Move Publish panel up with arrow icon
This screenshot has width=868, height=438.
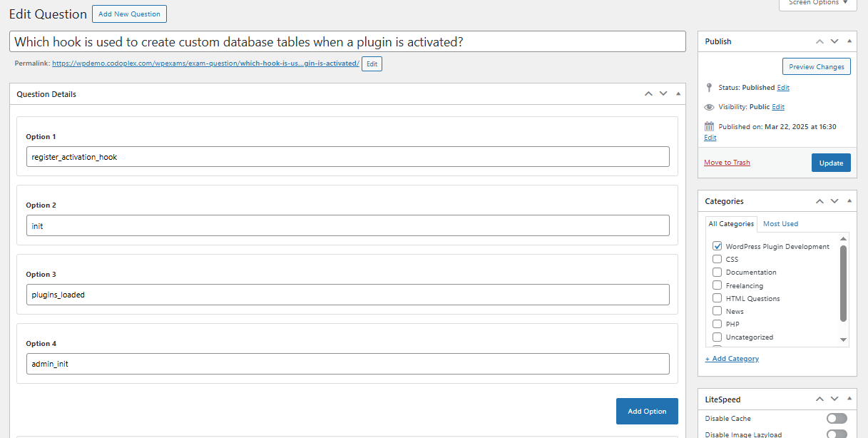coord(820,41)
